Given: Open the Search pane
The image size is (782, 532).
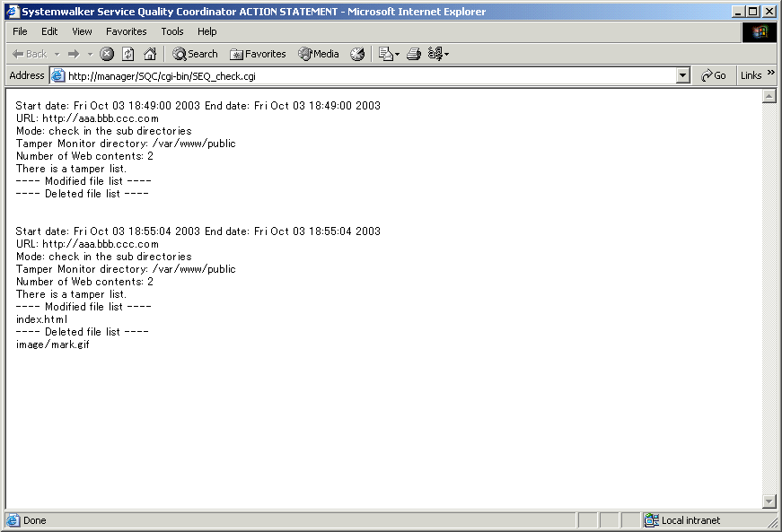Looking at the screenshot, I should click(x=195, y=54).
